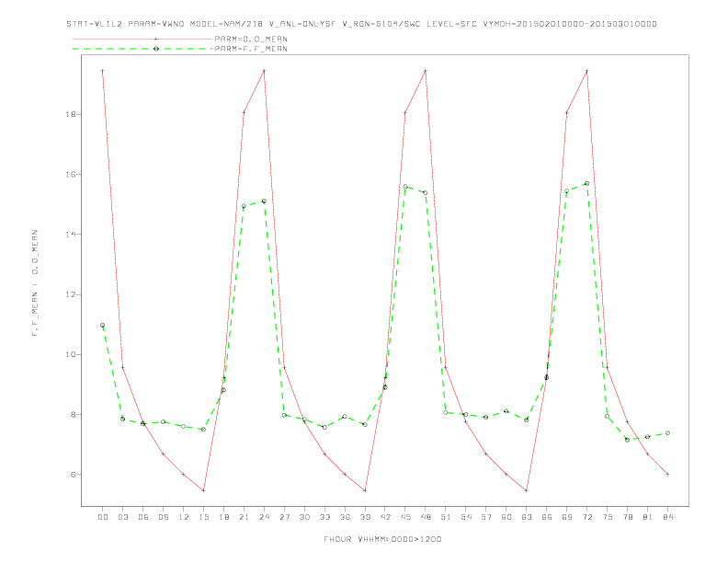The image size is (728, 563).
Task: Click x-axis tick label 21
Action: tap(244, 517)
